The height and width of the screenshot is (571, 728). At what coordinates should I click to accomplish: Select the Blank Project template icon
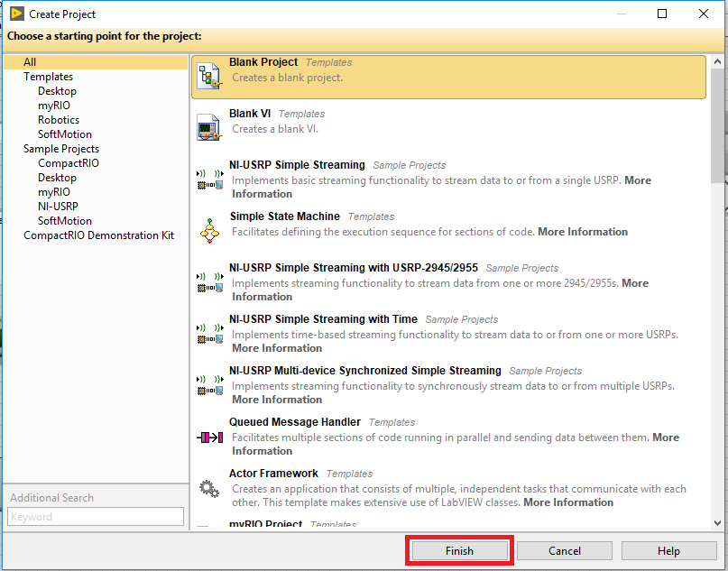tap(209, 77)
